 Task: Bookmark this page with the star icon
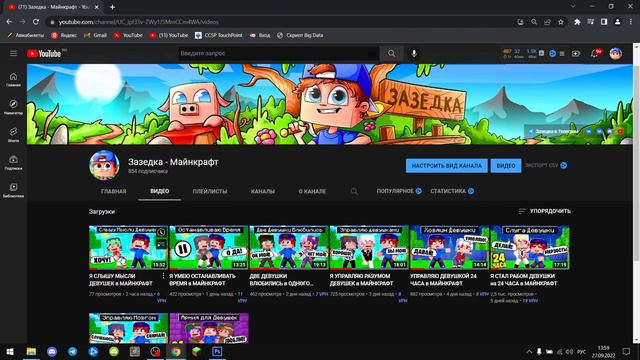tap(561, 22)
